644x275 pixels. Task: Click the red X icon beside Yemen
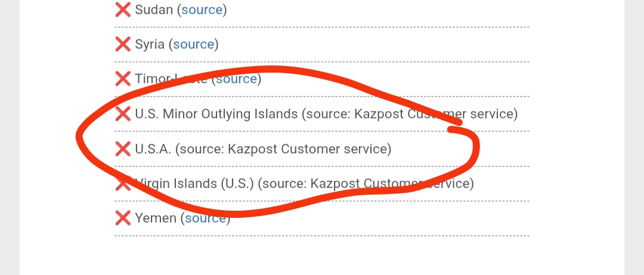point(123,218)
